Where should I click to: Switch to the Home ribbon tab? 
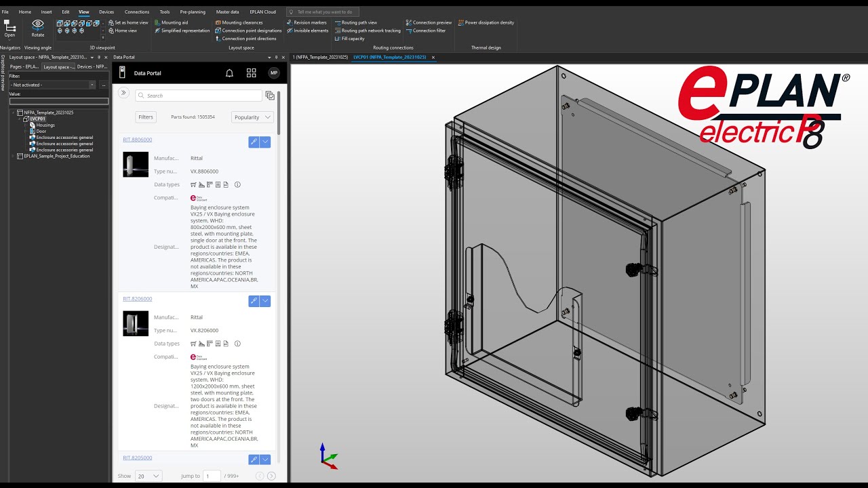25,12
